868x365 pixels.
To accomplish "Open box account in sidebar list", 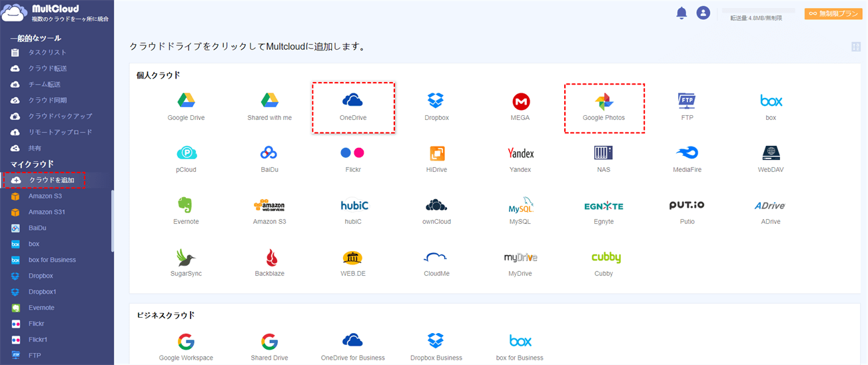I will [34, 244].
